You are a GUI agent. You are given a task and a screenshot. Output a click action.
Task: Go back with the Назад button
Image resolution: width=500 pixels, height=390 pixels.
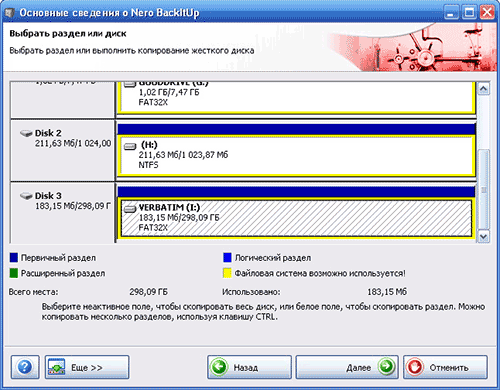point(249,367)
